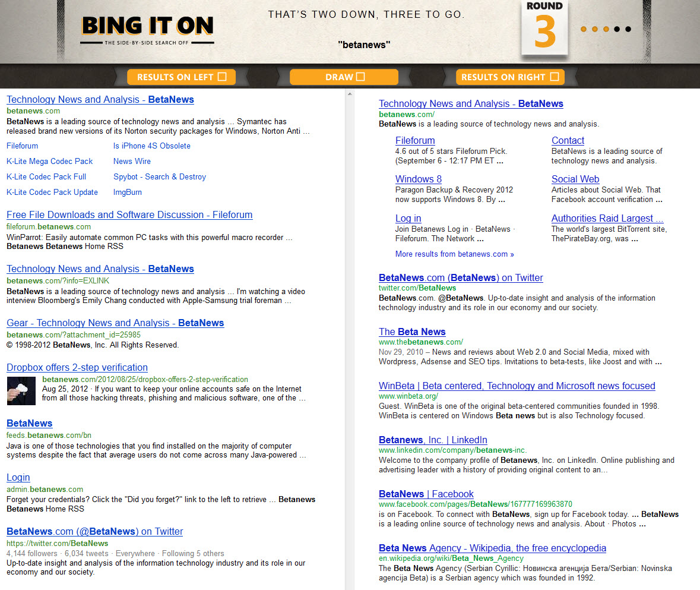Open the BetaNews Twitter result on the left
Viewport: 700px width, 590px height.
94,531
